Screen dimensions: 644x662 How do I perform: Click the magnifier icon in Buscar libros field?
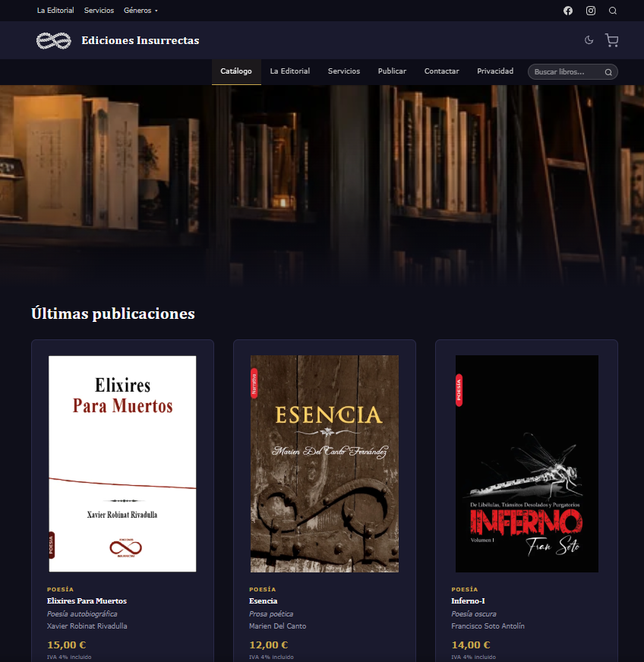pos(608,72)
